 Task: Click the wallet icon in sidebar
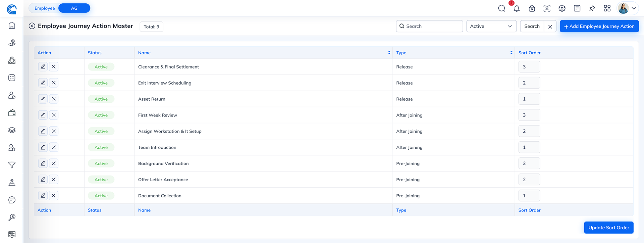[12, 113]
